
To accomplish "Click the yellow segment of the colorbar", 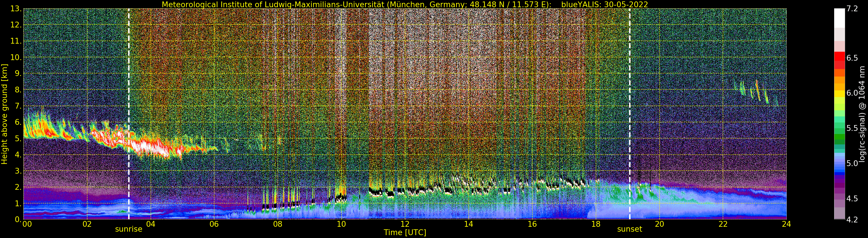I will (839, 93).
